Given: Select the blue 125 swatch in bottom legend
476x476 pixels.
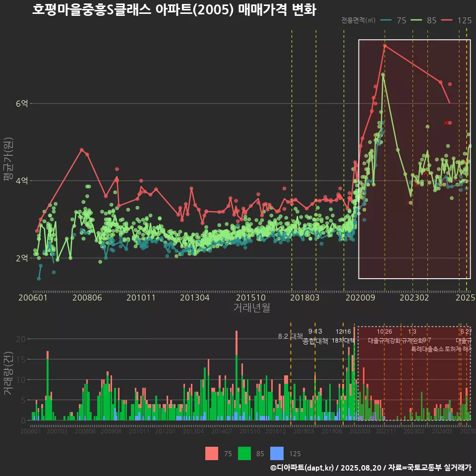Looking at the screenshot, I should [277, 454].
